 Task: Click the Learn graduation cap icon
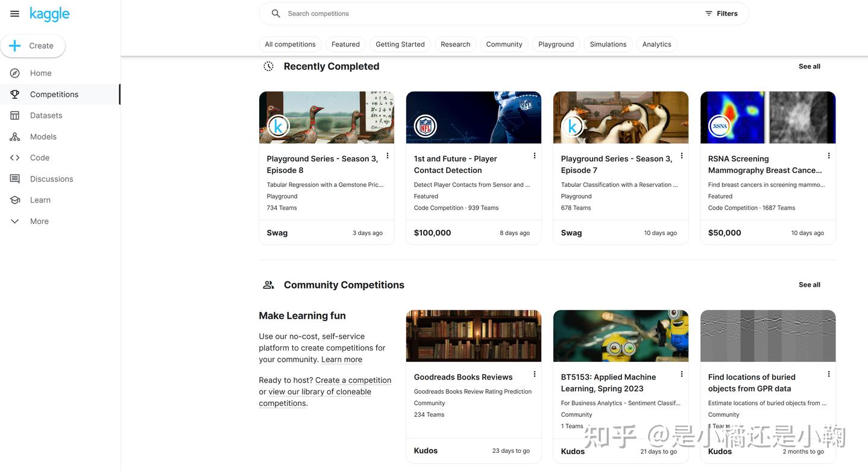click(x=15, y=200)
